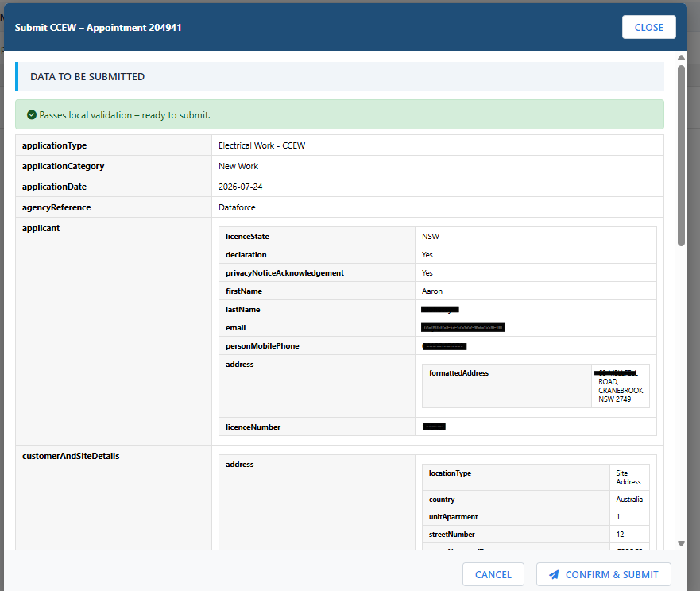Click the personMobilePhone label
This screenshot has width=700, height=606.
click(x=262, y=345)
